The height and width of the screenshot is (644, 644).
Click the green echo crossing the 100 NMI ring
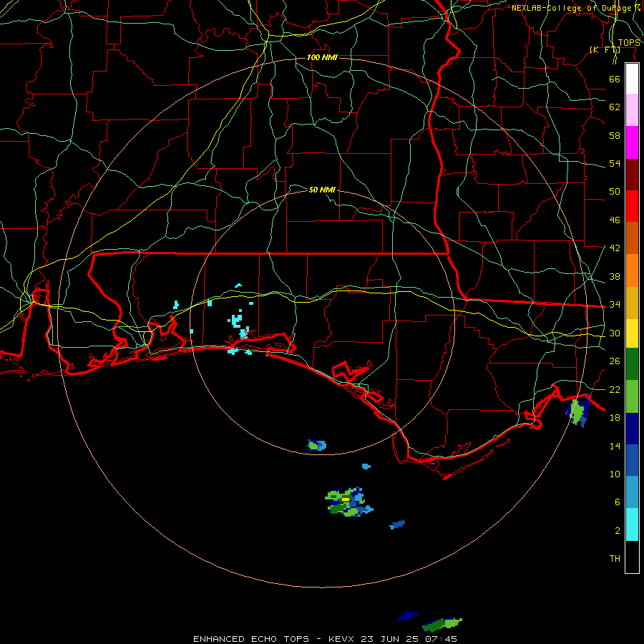coord(578,411)
